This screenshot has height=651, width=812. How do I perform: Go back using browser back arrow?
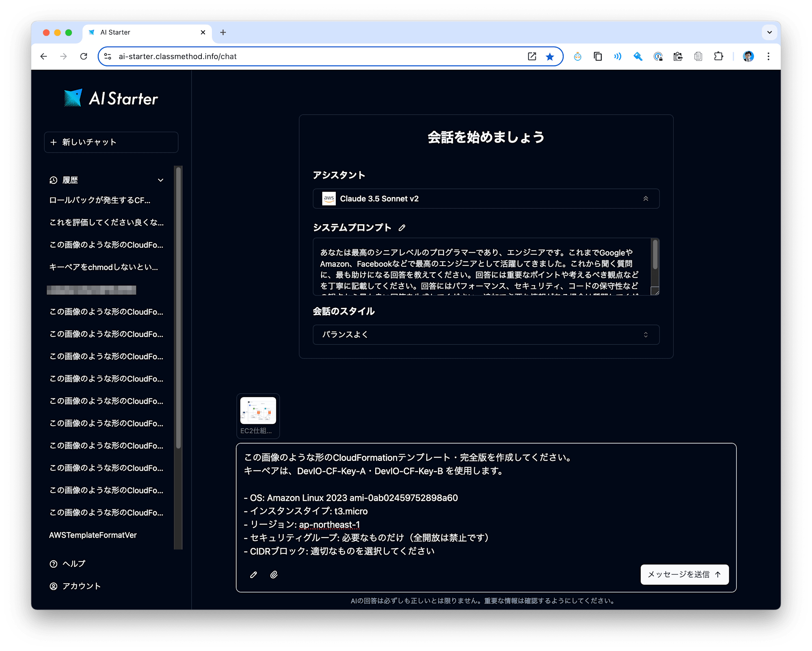(x=43, y=56)
